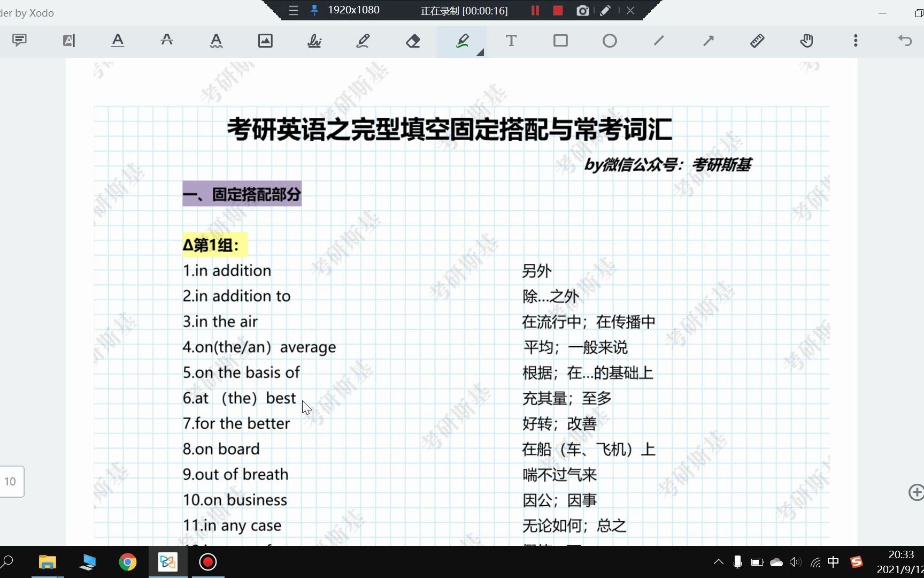This screenshot has width=924, height=578.
Task: Select the freehand ink pen tool
Action: pyautogui.click(x=364, y=41)
